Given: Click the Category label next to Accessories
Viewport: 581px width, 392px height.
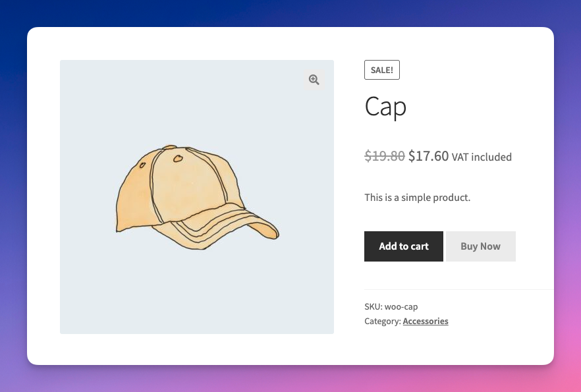Looking at the screenshot, I should (381, 321).
